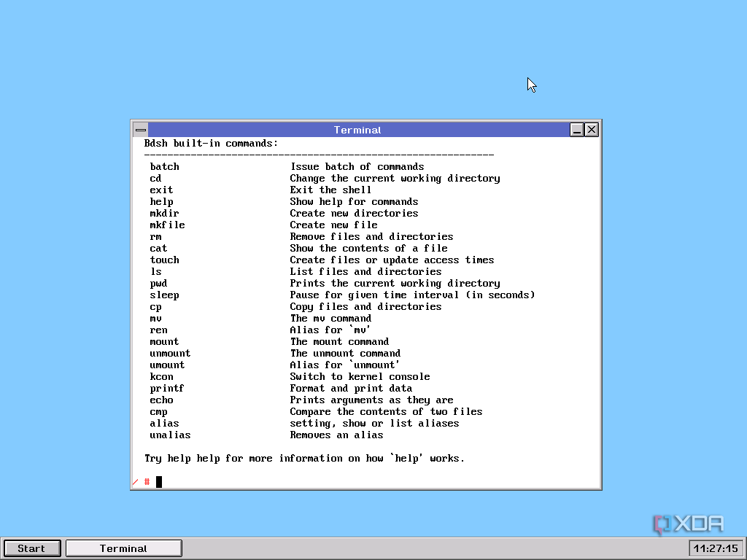The height and width of the screenshot is (560, 747).
Task: Select the 'umount' command name
Action: click(x=167, y=365)
